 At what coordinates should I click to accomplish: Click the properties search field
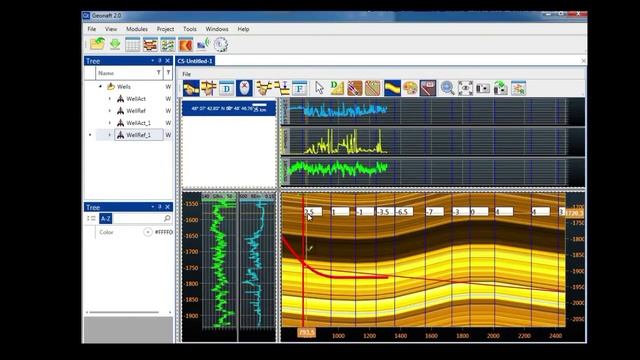pyautogui.click(x=141, y=218)
